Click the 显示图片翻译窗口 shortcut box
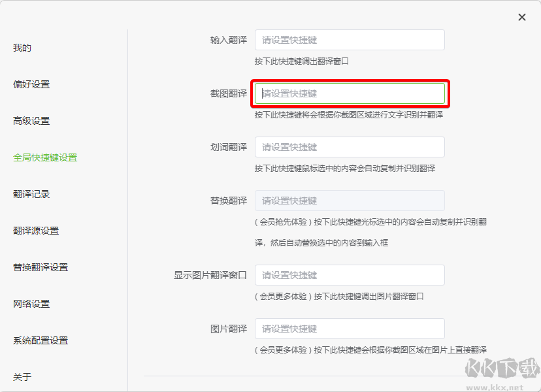 click(x=350, y=275)
